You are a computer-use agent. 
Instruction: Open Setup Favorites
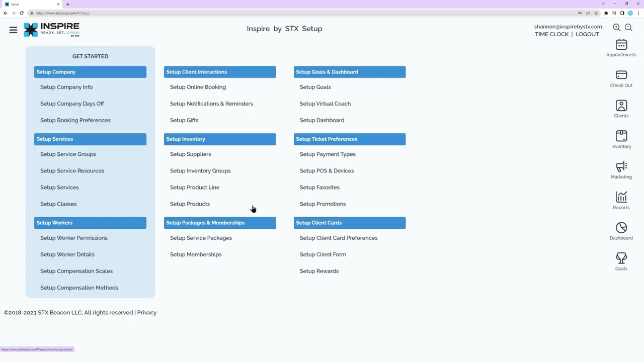(319, 188)
